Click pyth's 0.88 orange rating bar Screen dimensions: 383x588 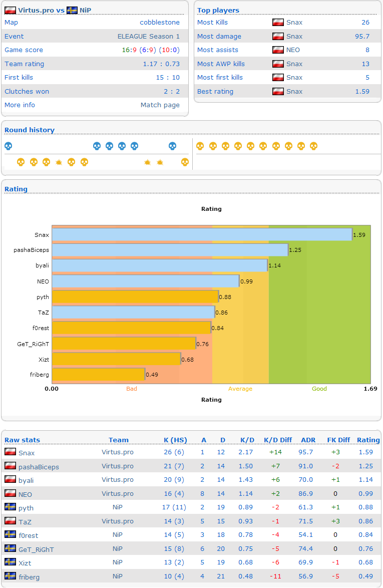(x=135, y=297)
